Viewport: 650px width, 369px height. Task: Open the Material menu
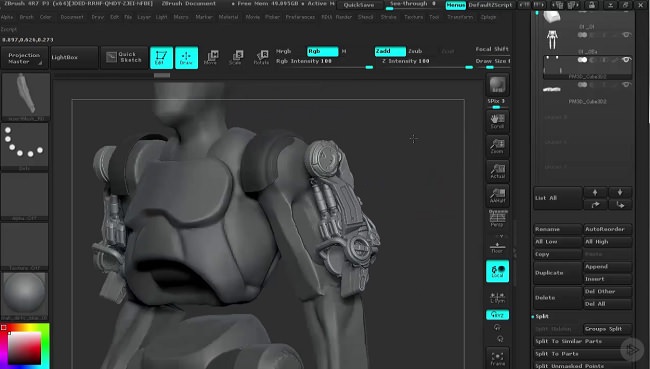point(228,17)
